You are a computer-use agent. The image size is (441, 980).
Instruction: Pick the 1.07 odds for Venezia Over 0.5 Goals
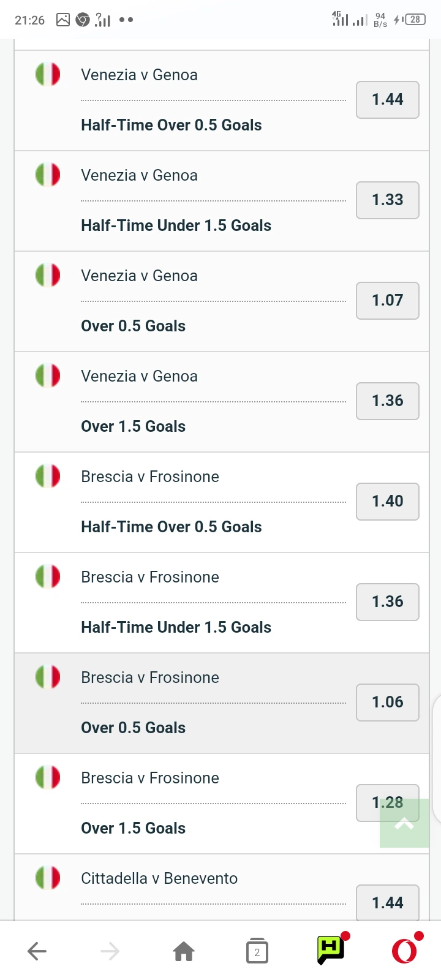(x=388, y=301)
